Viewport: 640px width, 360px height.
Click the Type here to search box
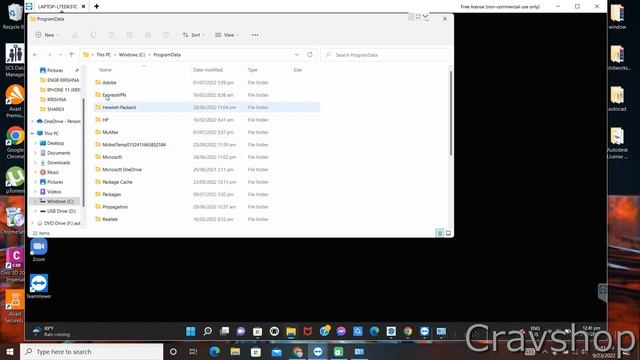pos(91,351)
